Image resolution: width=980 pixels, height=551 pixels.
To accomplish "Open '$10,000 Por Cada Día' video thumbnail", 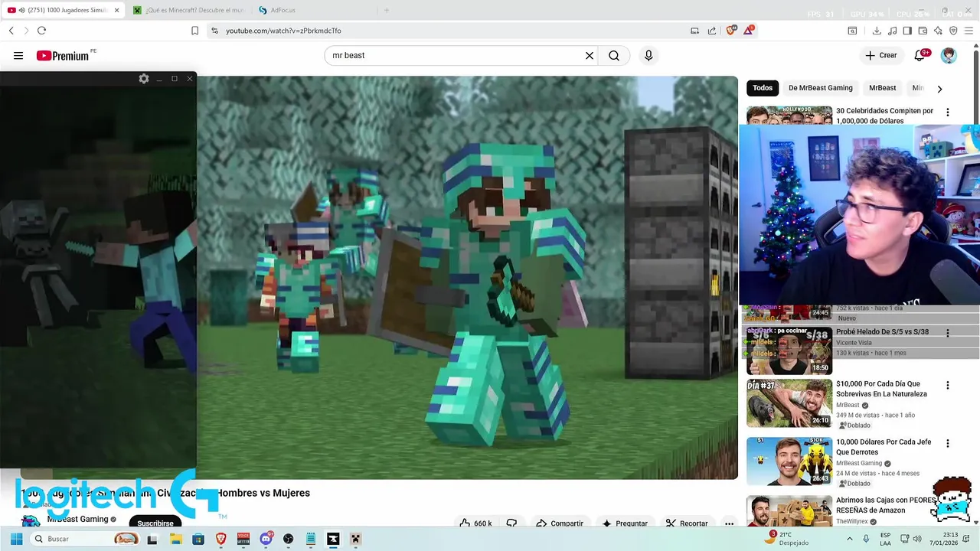I will tap(789, 403).
